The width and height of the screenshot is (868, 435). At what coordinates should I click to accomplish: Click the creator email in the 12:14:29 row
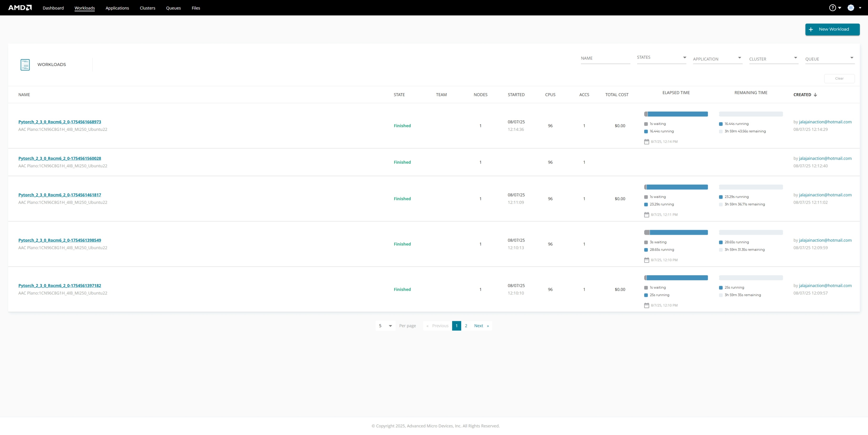coord(825,122)
